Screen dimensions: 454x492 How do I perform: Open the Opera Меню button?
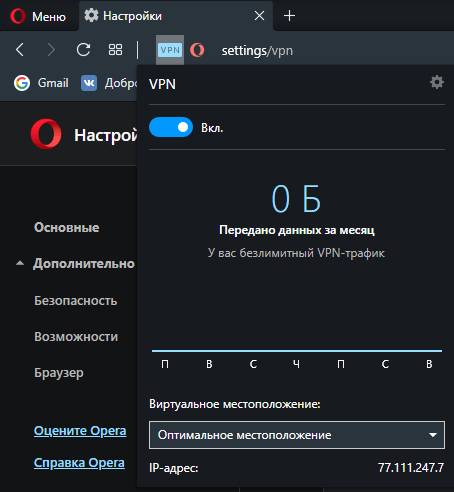(38, 16)
